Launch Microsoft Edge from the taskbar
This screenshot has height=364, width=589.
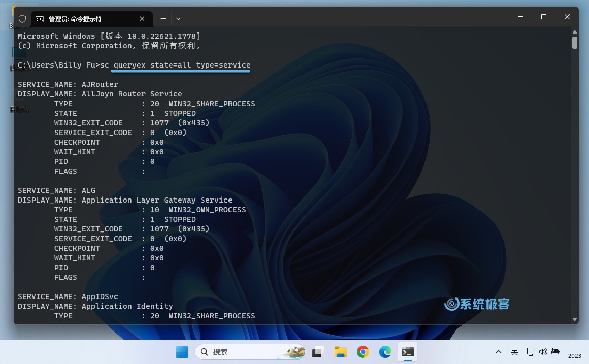click(x=385, y=352)
